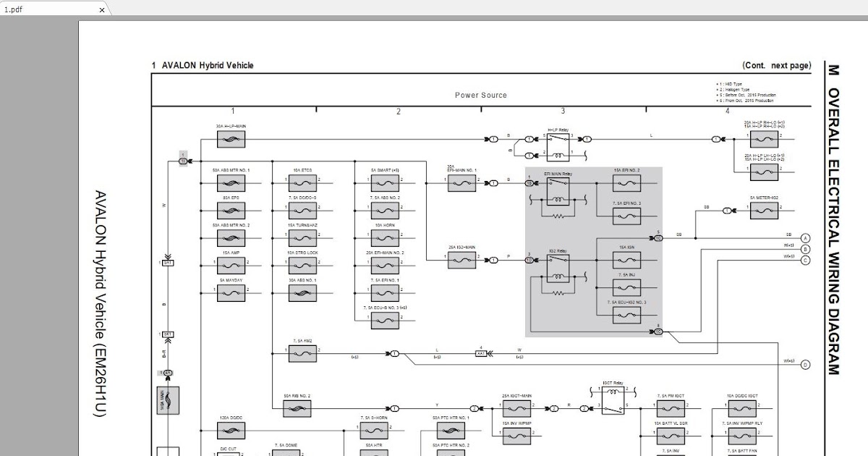Click the 50A PTC HTR NO. 1 fuse symbol
This screenshot has height=456, width=868.
click(451, 431)
